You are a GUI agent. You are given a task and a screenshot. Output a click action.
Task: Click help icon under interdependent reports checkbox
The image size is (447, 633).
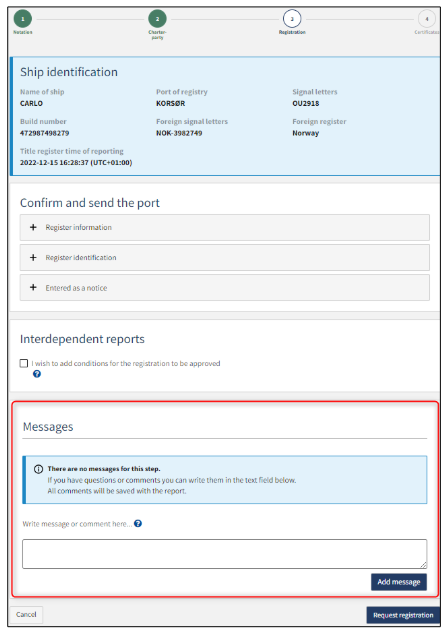click(x=37, y=374)
